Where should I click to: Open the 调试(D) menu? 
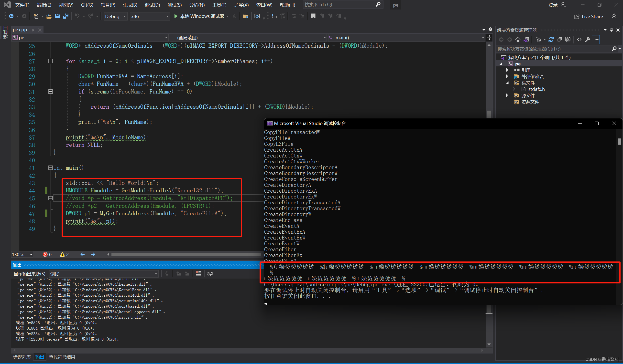pos(152,5)
